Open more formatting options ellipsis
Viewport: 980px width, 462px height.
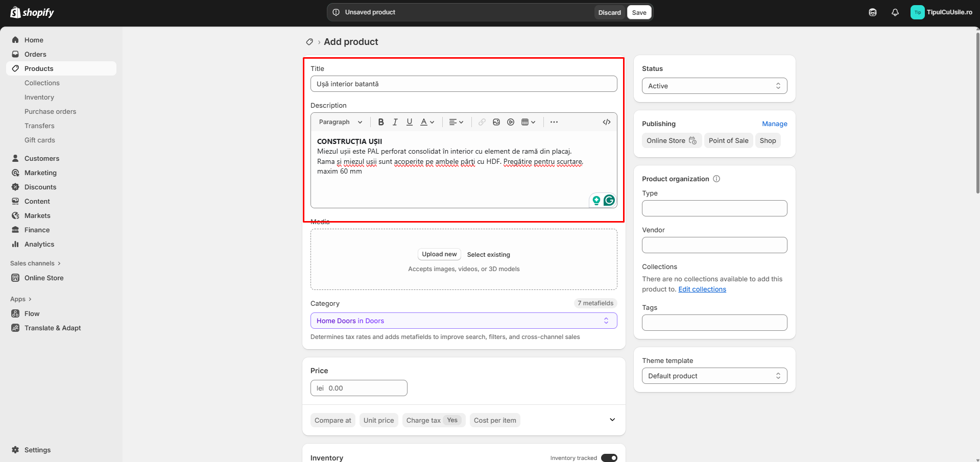click(x=554, y=122)
